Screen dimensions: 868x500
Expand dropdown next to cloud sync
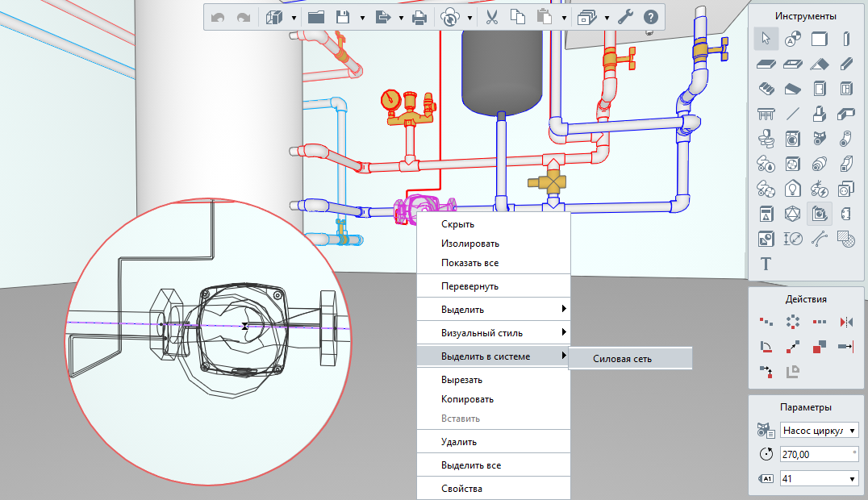pos(469,19)
